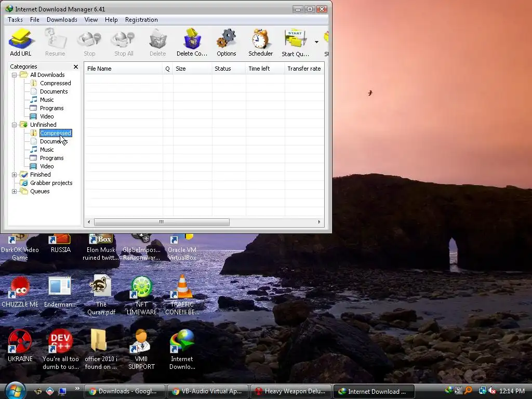This screenshot has width=532, height=399.
Task: Select Video under Unfinished
Action: (47, 166)
